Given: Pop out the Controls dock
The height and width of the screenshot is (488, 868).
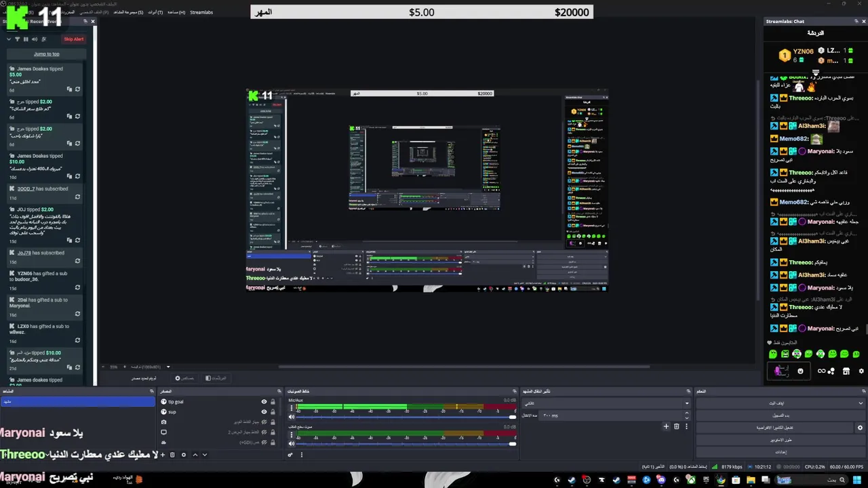Looking at the screenshot, I should pos(863,391).
